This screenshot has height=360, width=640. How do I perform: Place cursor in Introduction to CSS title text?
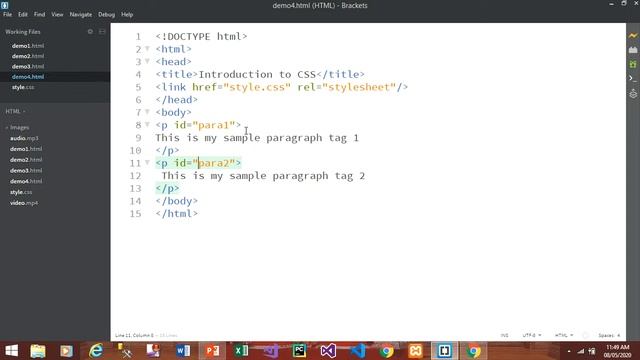(x=257, y=74)
